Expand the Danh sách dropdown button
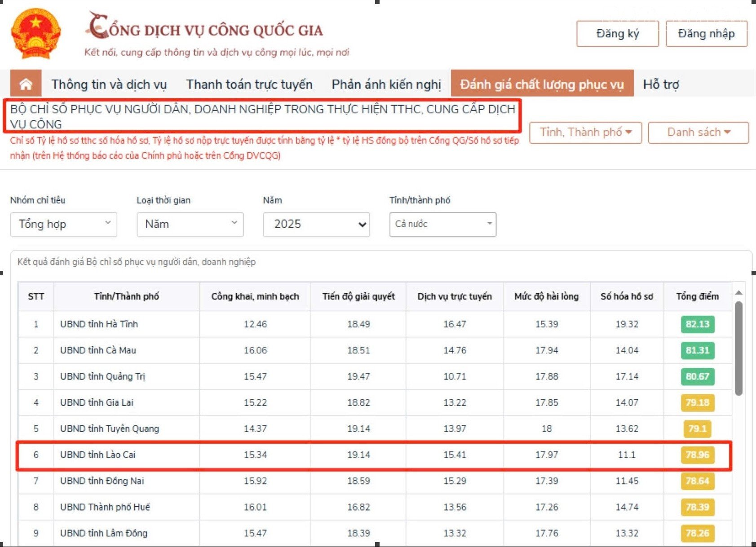The height and width of the screenshot is (547, 756). click(699, 132)
